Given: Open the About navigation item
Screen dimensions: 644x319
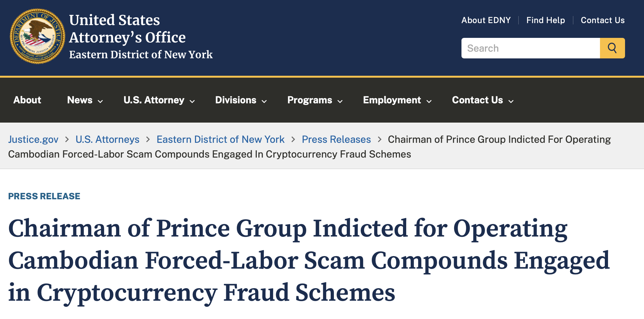Looking at the screenshot, I should (27, 100).
